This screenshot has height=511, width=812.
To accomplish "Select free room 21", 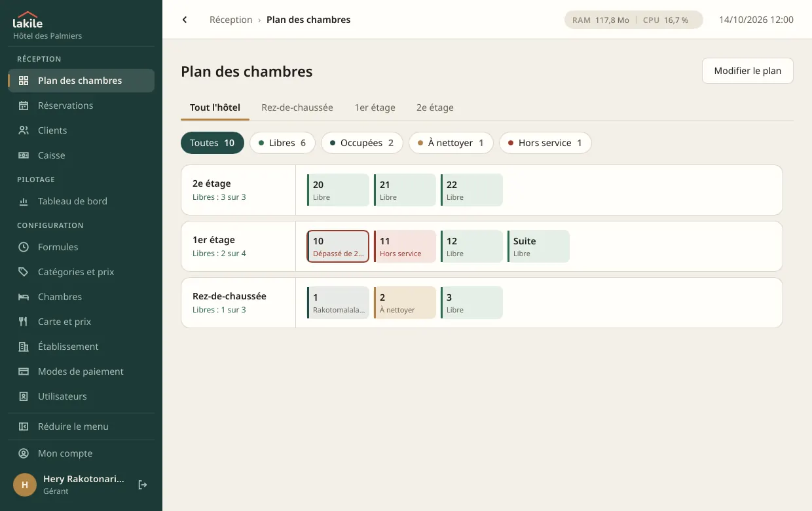I will (x=405, y=190).
